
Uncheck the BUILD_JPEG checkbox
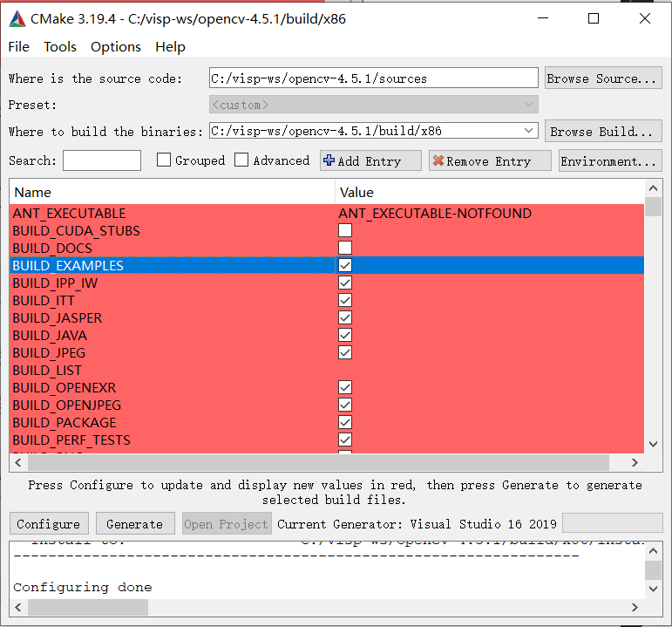pyautogui.click(x=345, y=352)
